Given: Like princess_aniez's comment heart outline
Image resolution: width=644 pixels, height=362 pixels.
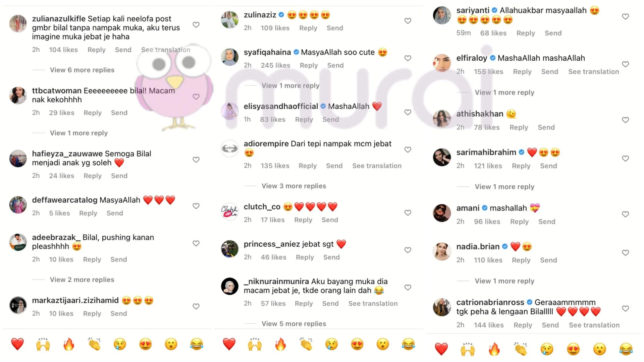Looking at the screenshot, I should [408, 250].
